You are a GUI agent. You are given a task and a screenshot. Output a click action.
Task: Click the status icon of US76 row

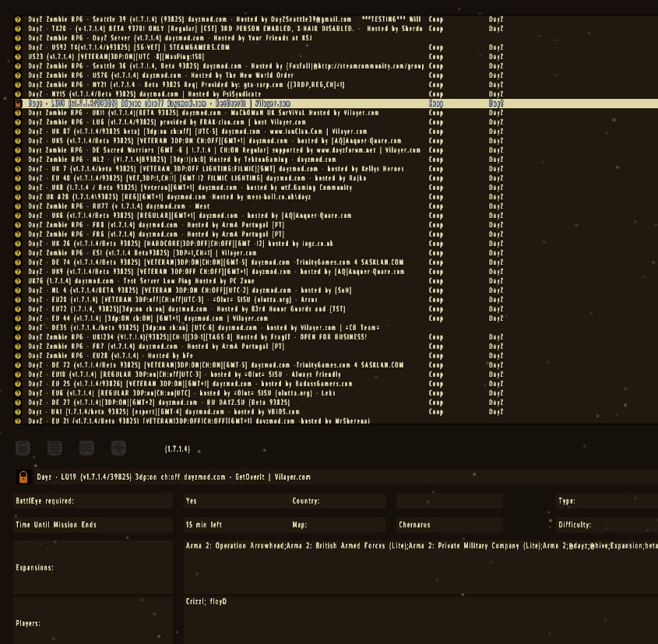point(18,76)
